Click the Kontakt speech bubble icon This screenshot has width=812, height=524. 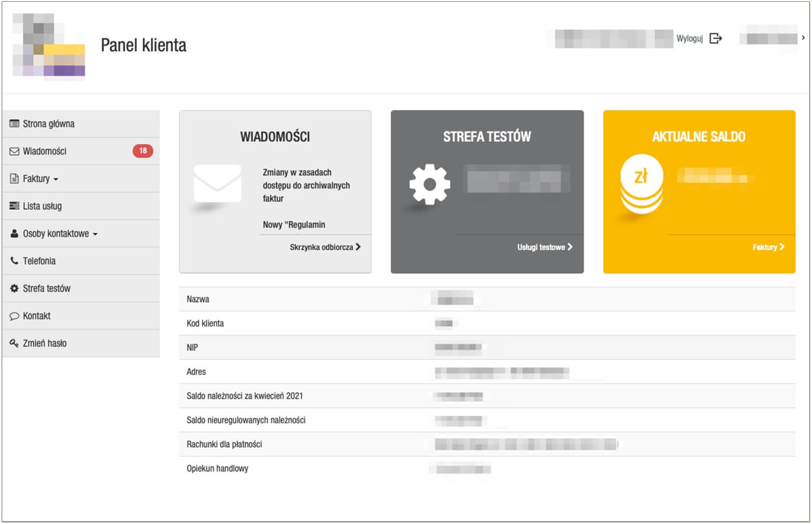14,316
